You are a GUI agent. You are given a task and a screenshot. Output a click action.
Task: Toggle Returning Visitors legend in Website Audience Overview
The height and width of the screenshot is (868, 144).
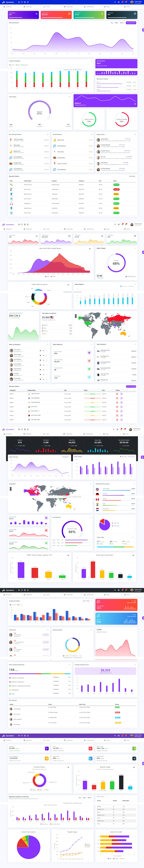(x=55, y=824)
